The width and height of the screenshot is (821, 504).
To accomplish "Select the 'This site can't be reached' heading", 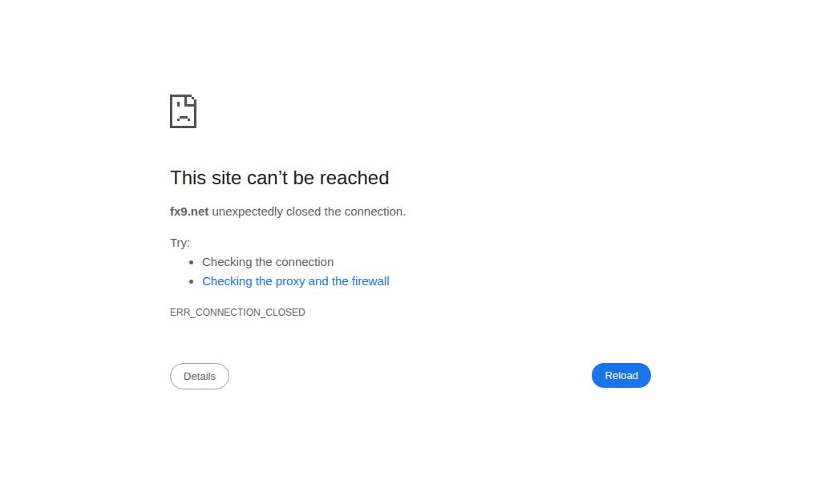I will pyautogui.click(x=280, y=178).
